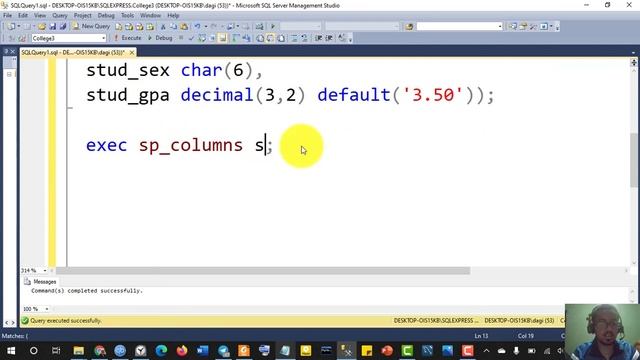Screen dimensions: 640x360
Task: Open Word from the taskbar
Action: click(x=202, y=351)
